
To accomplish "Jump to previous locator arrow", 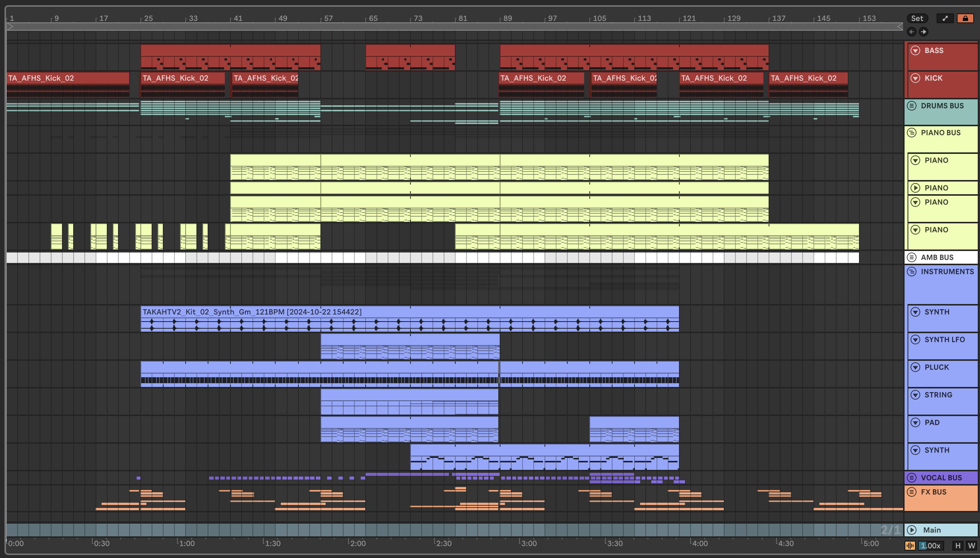I will tap(912, 32).
